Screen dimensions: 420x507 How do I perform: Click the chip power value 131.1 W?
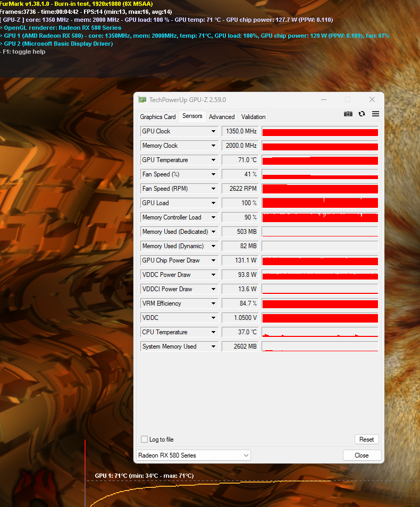tap(240, 260)
